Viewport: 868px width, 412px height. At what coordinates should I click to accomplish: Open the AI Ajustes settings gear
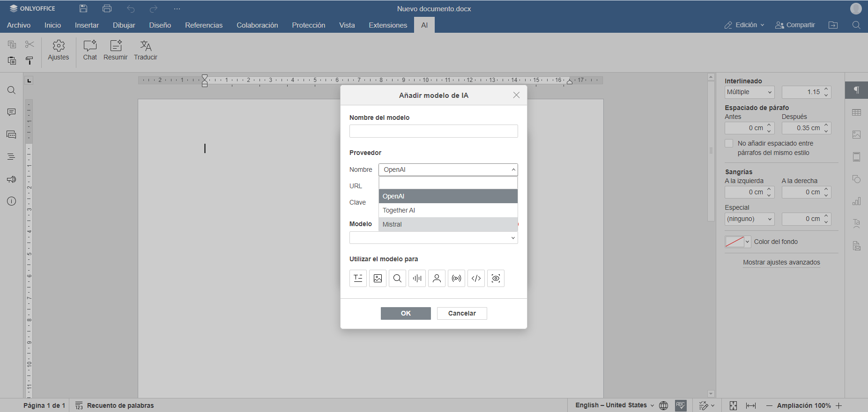pyautogui.click(x=58, y=51)
